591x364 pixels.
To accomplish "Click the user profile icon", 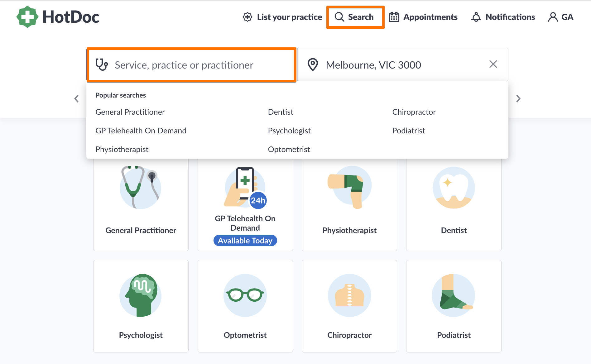I will [x=553, y=17].
